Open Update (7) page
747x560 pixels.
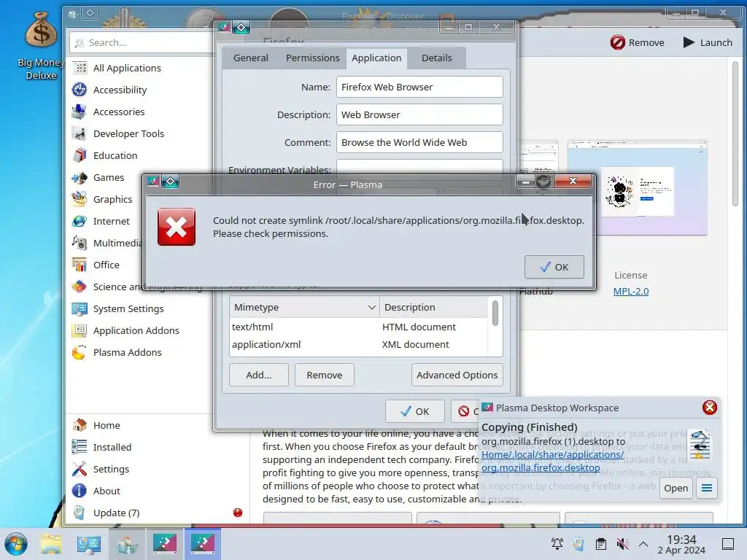pos(116,513)
